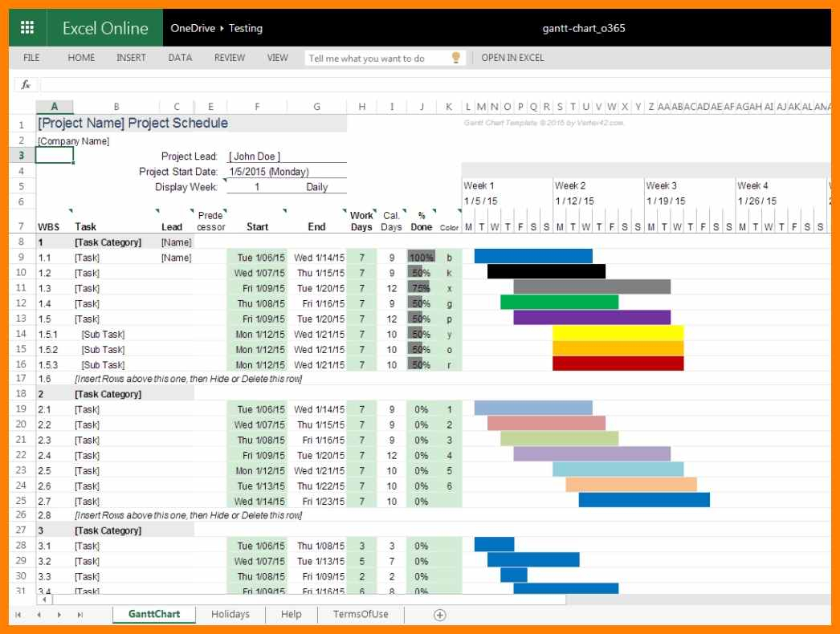
Task: Click the 75% done progress cell
Action: pyautogui.click(x=421, y=288)
